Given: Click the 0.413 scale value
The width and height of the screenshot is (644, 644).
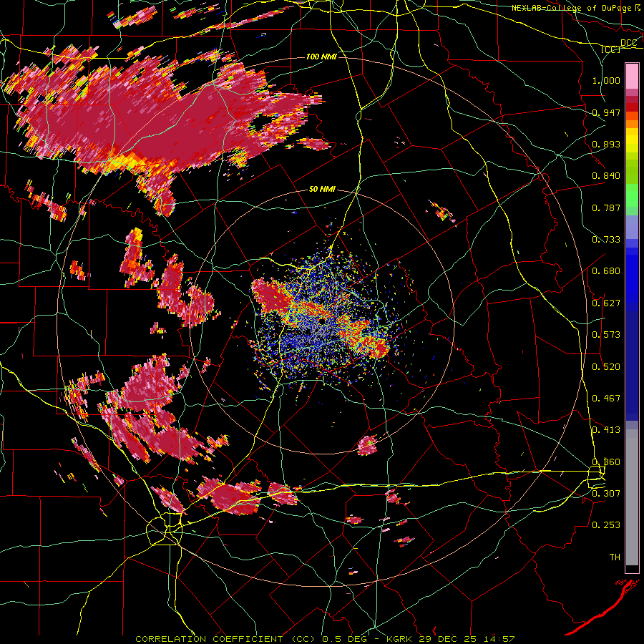Looking at the screenshot, I should click(606, 430).
